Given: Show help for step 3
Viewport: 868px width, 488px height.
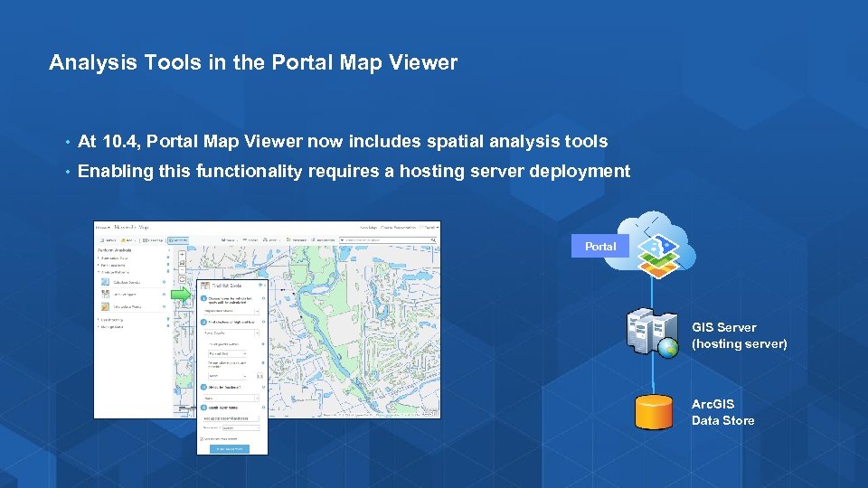Looking at the screenshot, I should [263, 388].
